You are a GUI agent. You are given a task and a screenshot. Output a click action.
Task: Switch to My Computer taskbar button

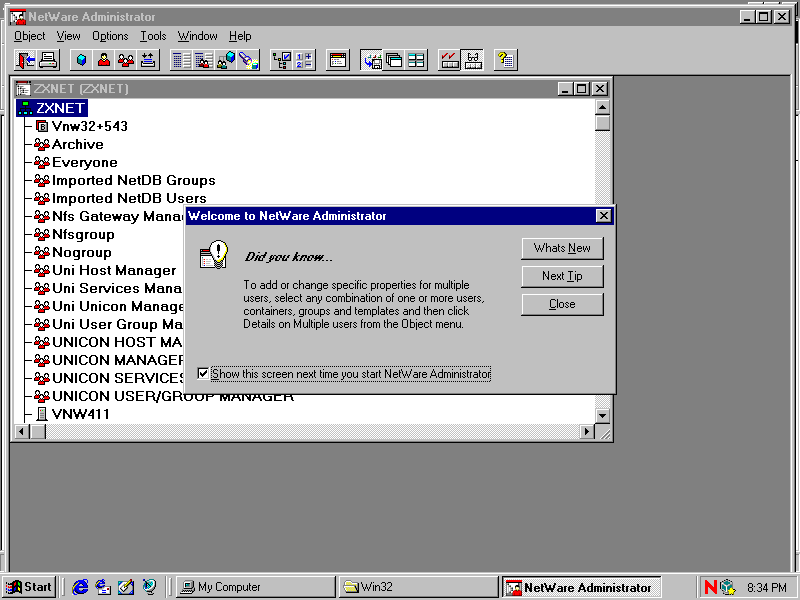pos(256,587)
